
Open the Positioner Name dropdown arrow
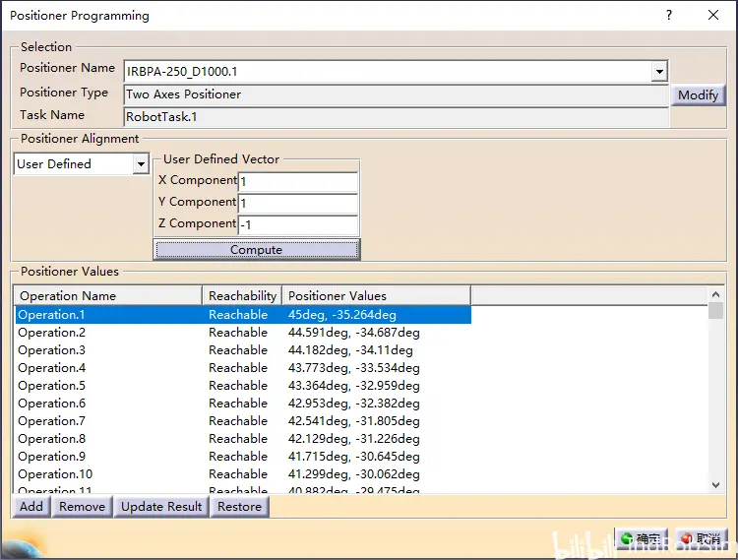(x=659, y=72)
